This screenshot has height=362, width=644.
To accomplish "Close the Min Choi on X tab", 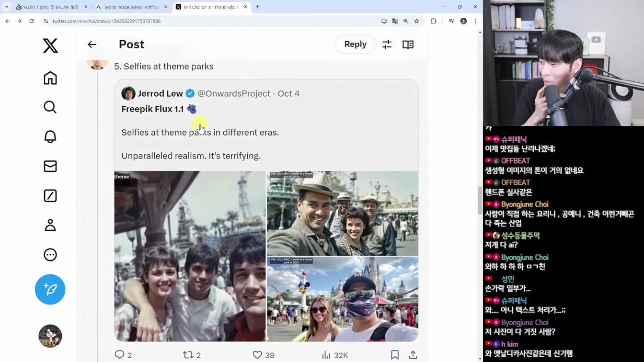I will pyautogui.click(x=245, y=7).
